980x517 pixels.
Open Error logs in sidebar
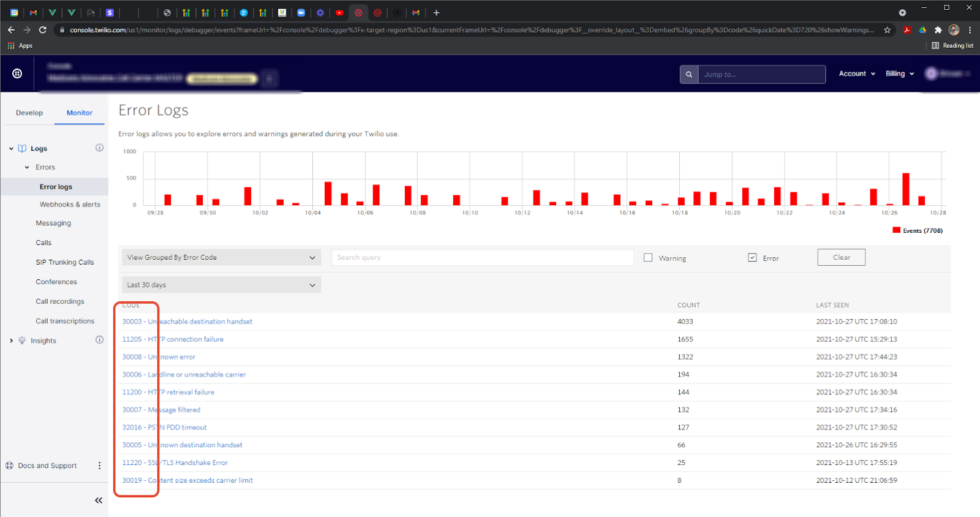coord(56,187)
